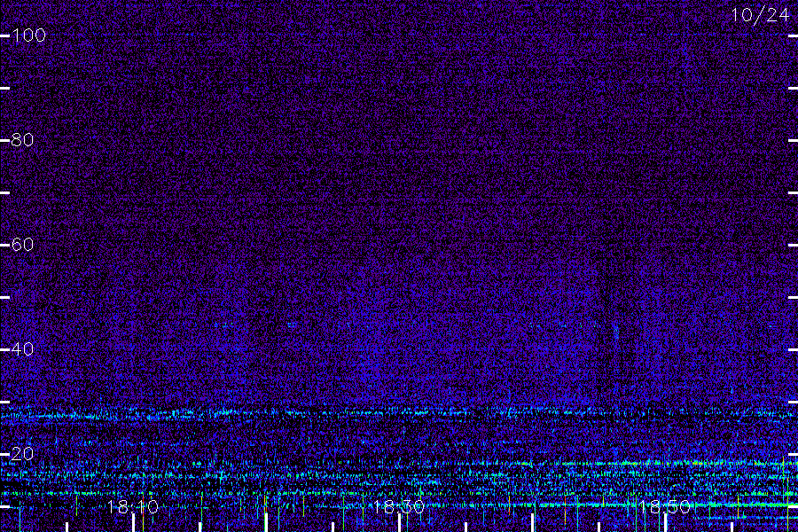Viewport: 798px width, 532px height.
Task: Click the 60 frequency axis label
Action: (22, 245)
